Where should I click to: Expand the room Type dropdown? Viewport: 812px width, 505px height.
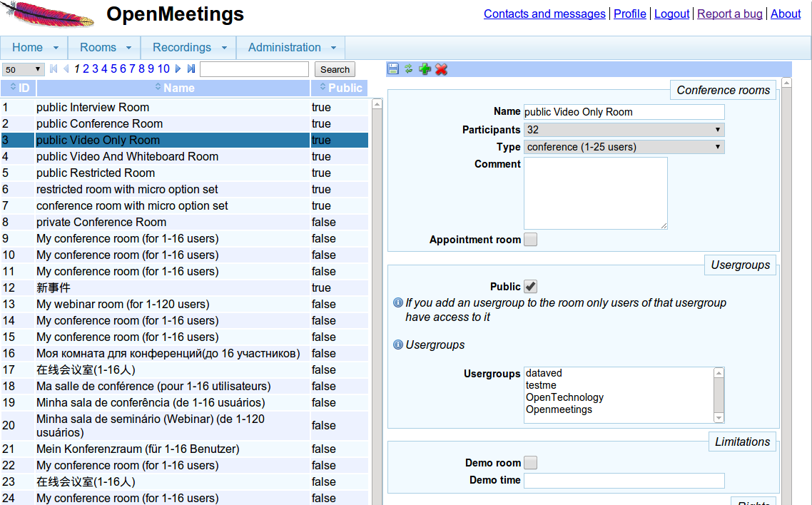[x=624, y=147]
